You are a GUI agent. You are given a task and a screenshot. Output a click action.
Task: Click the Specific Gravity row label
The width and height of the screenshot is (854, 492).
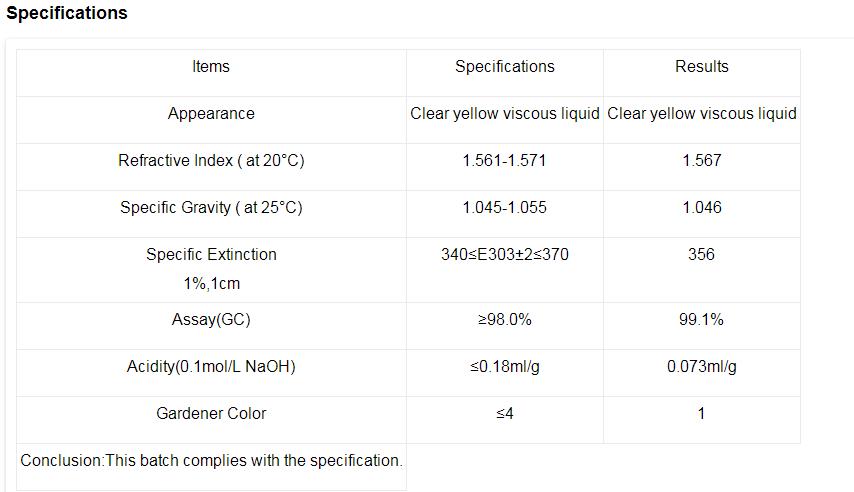click(211, 208)
